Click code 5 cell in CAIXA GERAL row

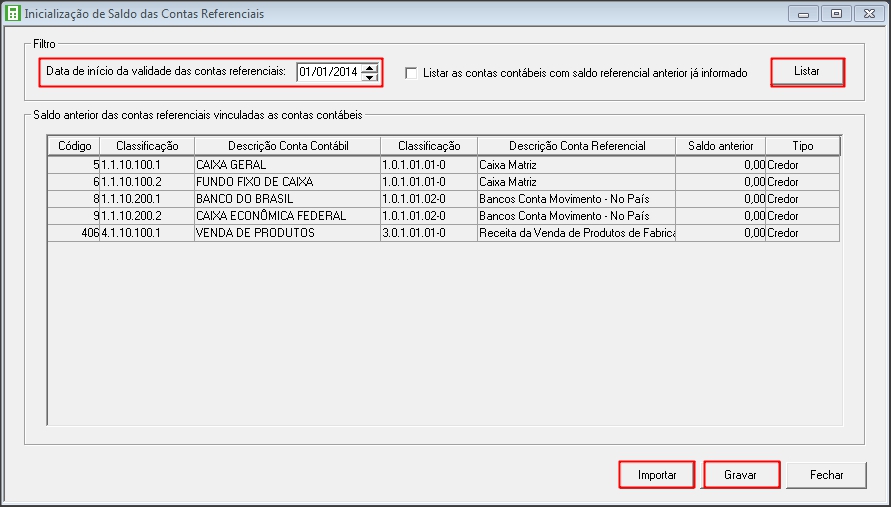click(x=74, y=165)
